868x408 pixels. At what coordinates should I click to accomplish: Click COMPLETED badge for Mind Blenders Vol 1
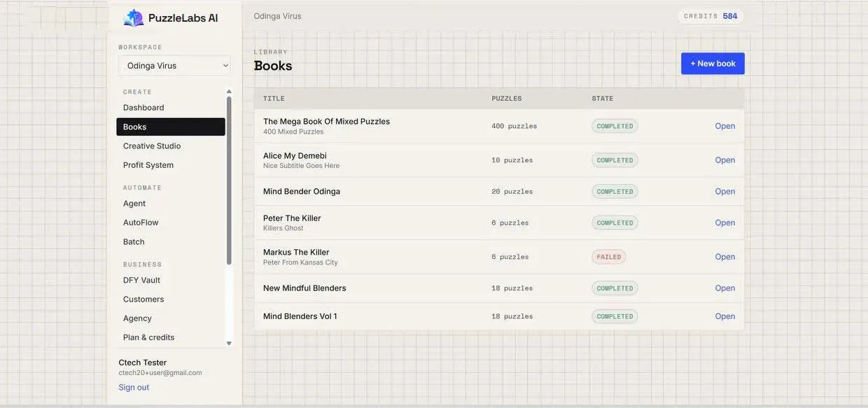click(615, 316)
